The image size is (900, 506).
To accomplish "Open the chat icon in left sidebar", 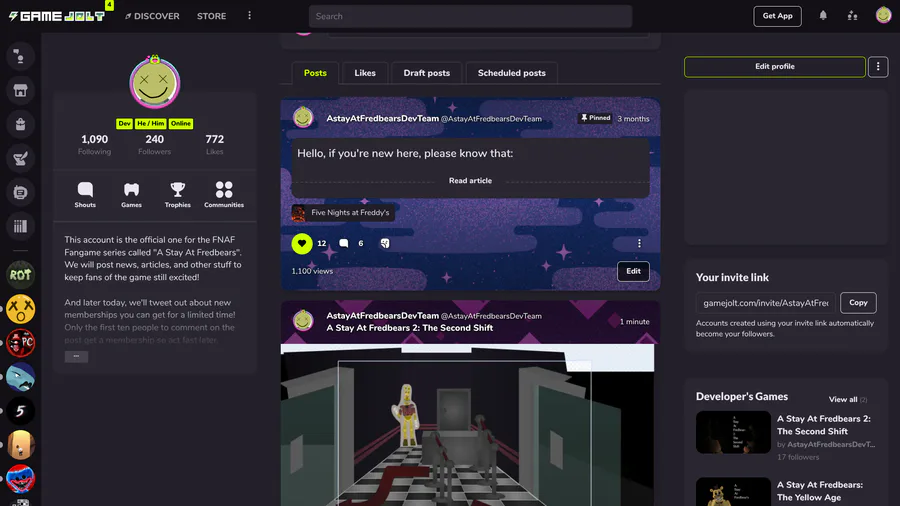I will (x=20, y=192).
